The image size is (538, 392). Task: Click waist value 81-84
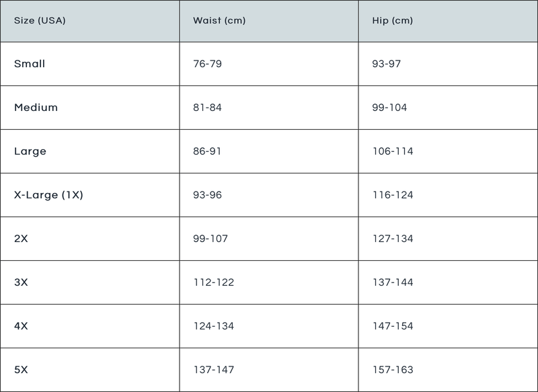click(x=207, y=108)
